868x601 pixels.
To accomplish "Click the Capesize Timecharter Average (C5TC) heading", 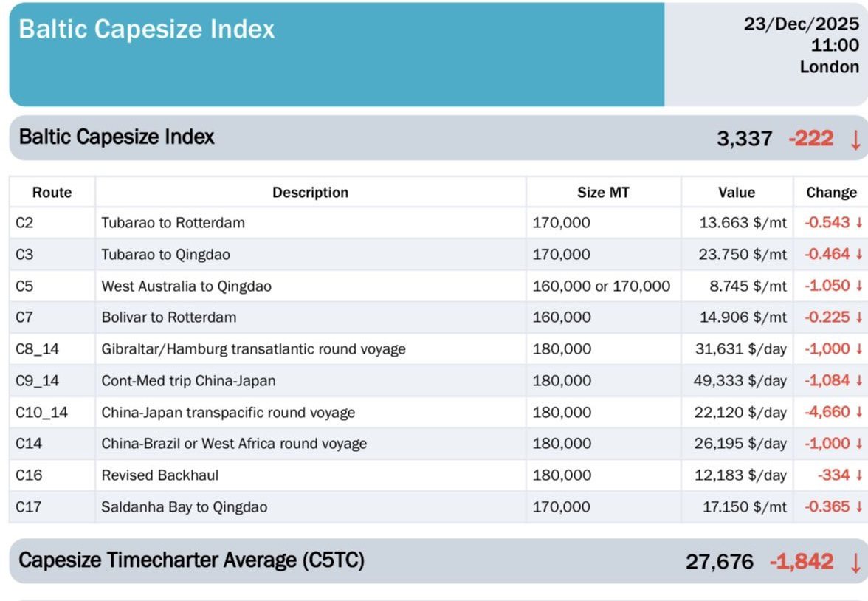I will pos(192,560).
